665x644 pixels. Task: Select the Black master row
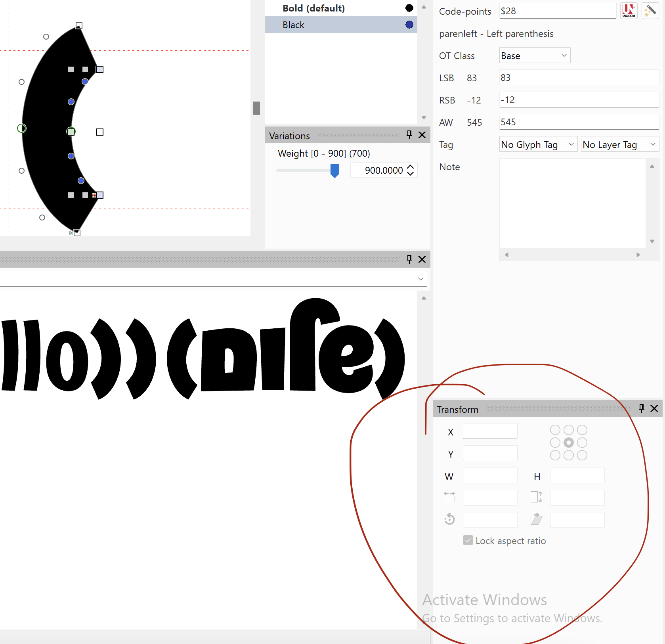pyautogui.click(x=341, y=25)
